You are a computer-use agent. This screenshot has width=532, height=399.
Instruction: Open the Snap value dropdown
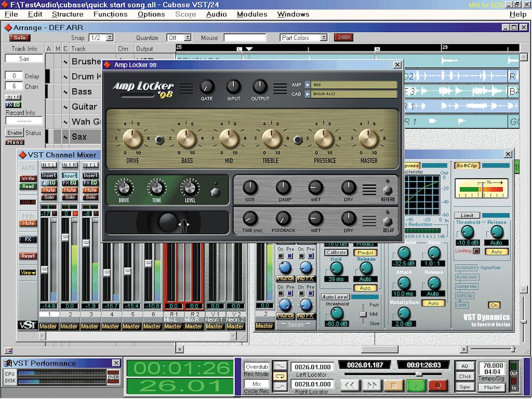click(110, 38)
